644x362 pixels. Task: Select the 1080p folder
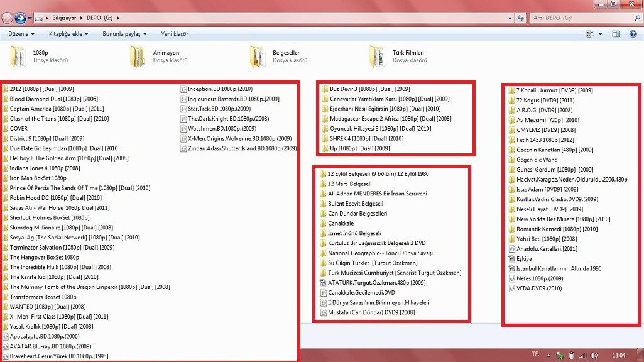tap(40, 57)
